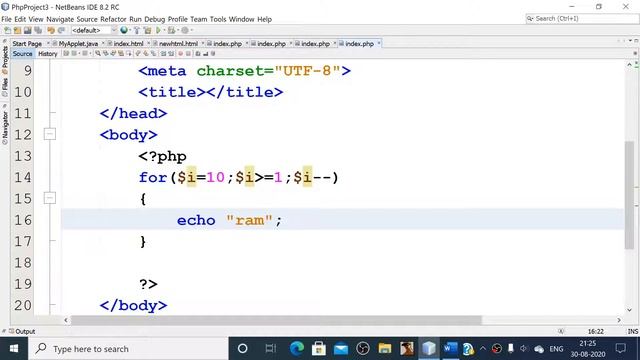Open Microsoft Edge from taskbar
Viewport: 640px width, 360px height.
coord(297,349)
